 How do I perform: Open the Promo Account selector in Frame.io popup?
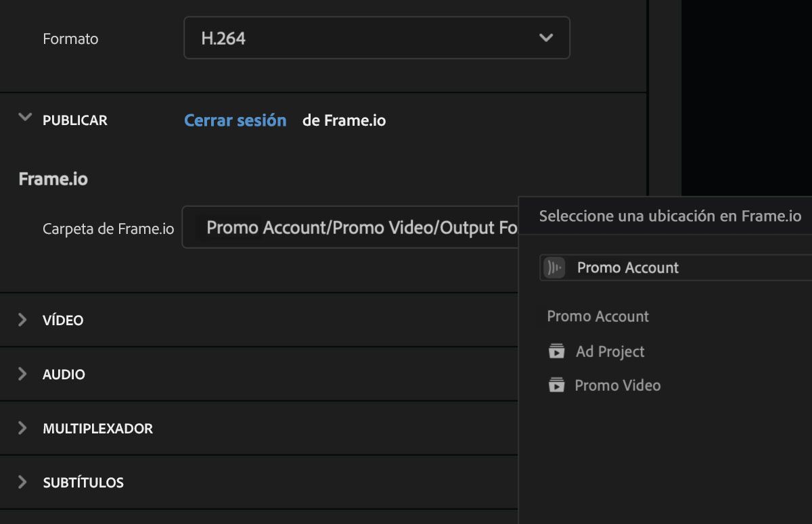pyautogui.click(x=675, y=268)
